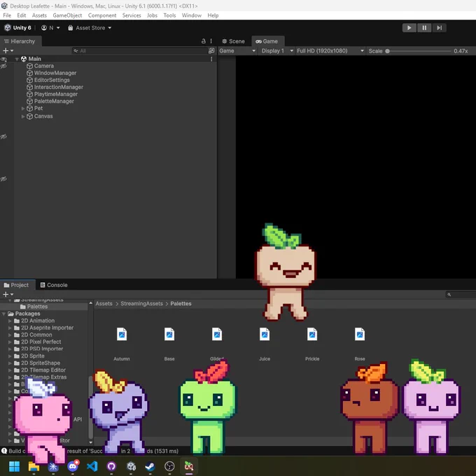476x476 pixels.
Task: Click the Hierarchy search field
Action: click(x=139, y=50)
